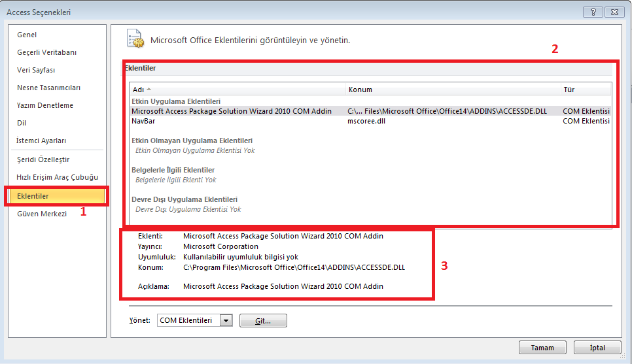Click Devre Dışı Uygulama Eklentileri heading
Viewport: 632px width, 364px height.
tap(184, 199)
